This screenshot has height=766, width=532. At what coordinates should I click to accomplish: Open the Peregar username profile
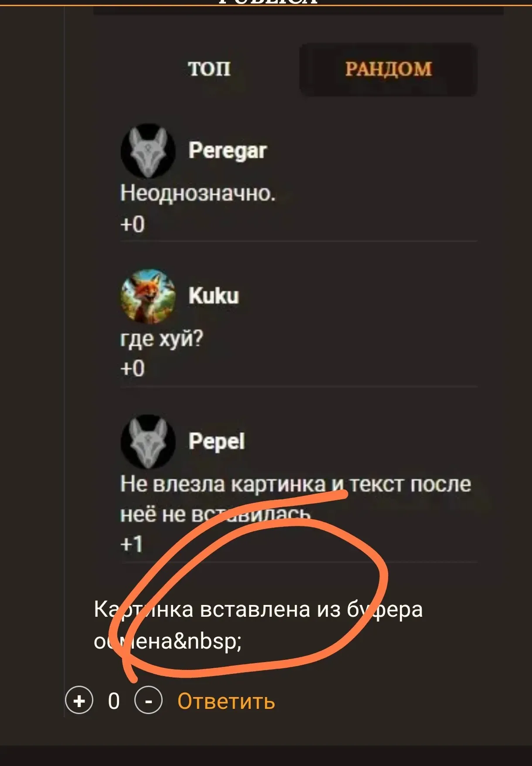click(227, 151)
